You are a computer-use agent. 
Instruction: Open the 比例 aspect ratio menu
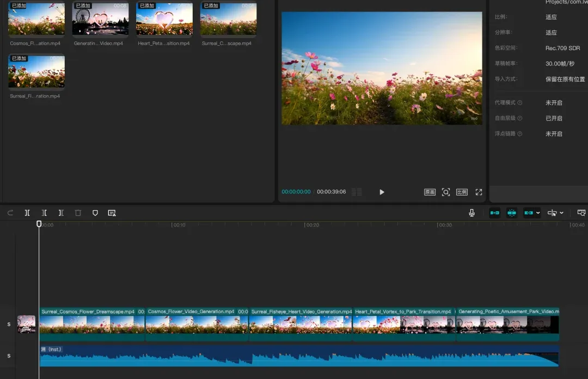coord(462,192)
